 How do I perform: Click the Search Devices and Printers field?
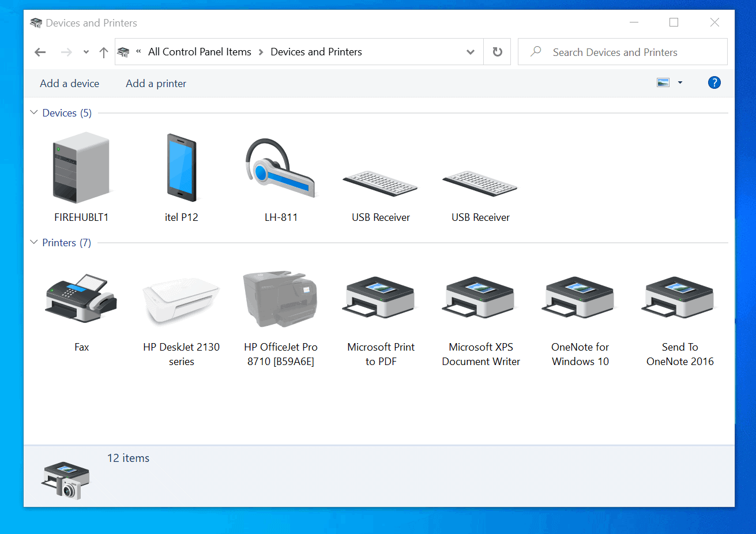click(x=622, y=52)
